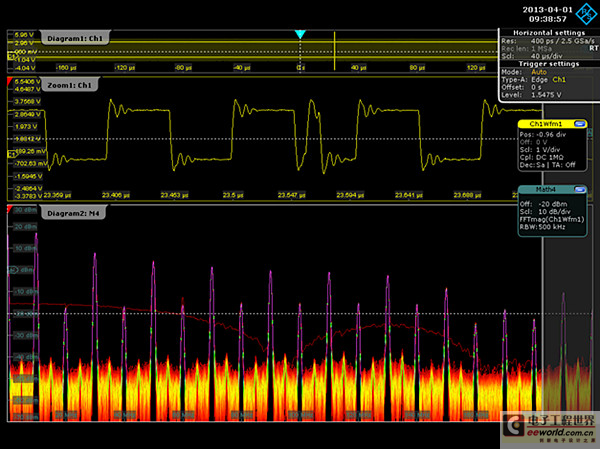Minimize the Ch1Wfm1 signal box
Image resolution: width=600 pixels, height=449 pixels.
(580, 124)
